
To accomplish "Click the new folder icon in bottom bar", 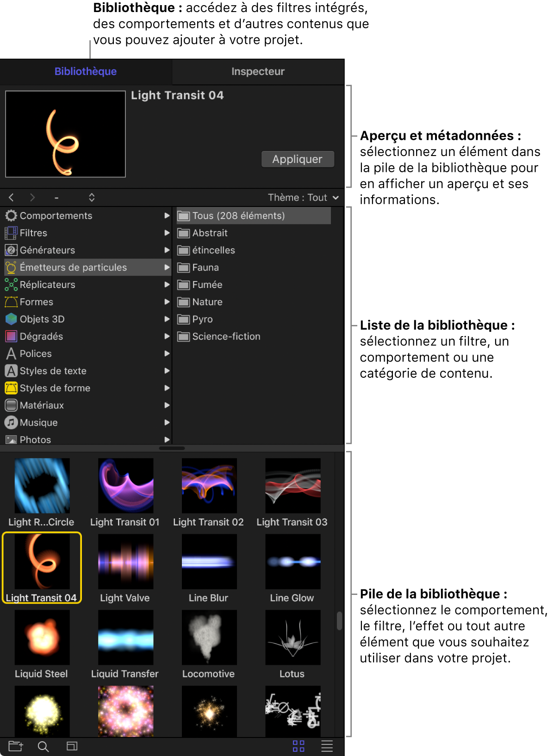I will click(x=15, y=746).
